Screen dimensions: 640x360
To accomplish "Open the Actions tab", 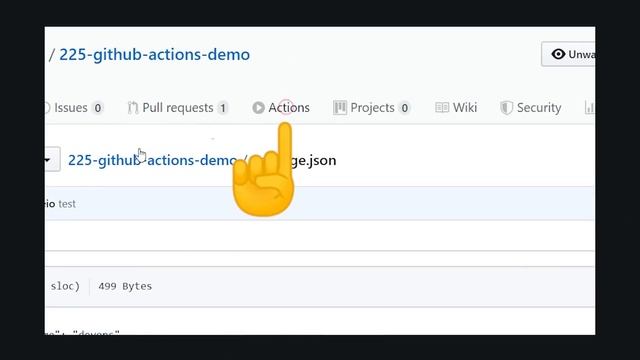I will tap(281, 108).
